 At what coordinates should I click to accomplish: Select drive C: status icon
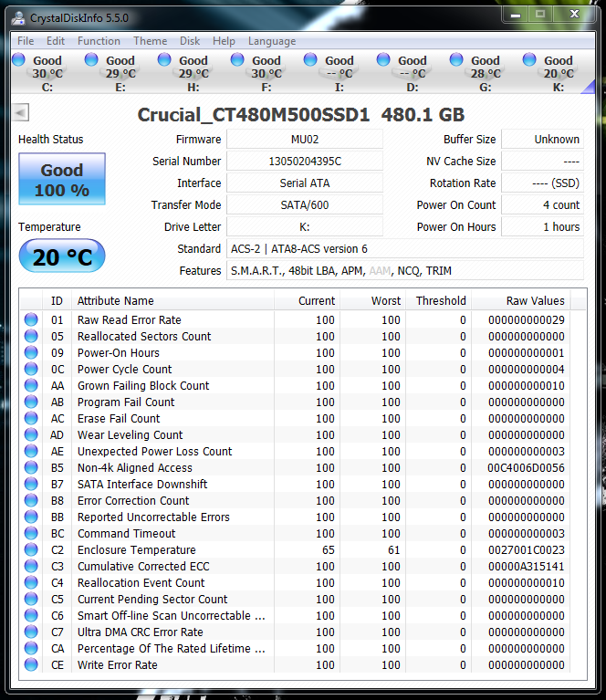(18, 60)
